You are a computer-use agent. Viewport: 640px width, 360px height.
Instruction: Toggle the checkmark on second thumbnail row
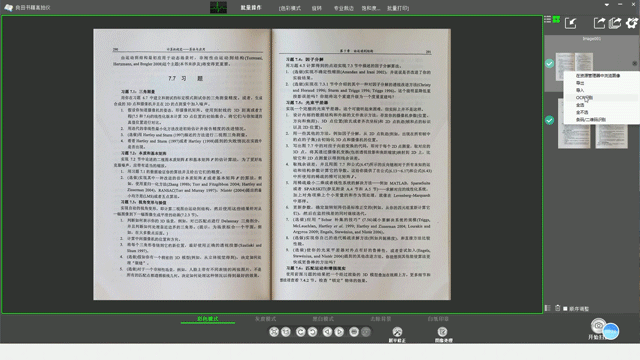pyautogui.click(x=549, y=120)
